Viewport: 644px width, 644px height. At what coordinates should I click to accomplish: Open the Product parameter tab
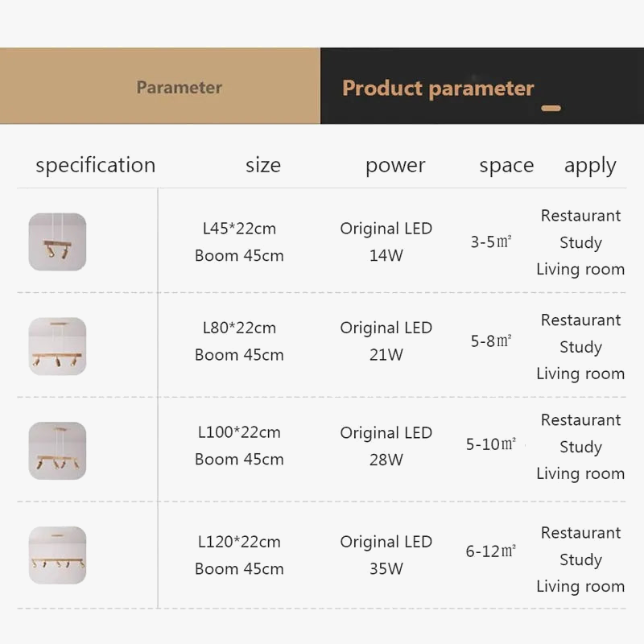438,88
